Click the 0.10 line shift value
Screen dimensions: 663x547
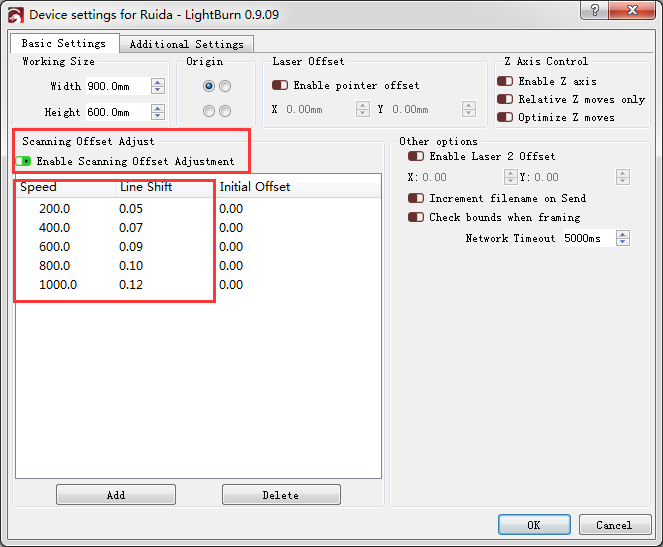(131, 266)
